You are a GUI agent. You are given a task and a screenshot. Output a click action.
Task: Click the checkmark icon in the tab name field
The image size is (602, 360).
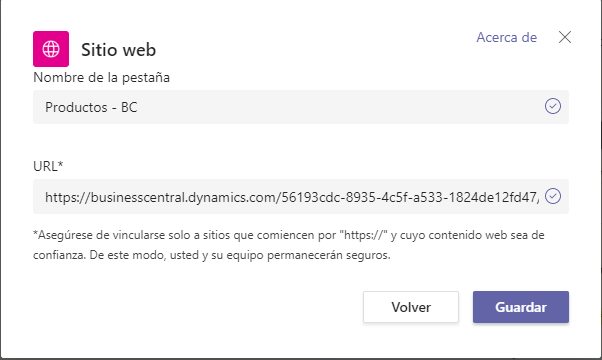(x=552, y=106)
